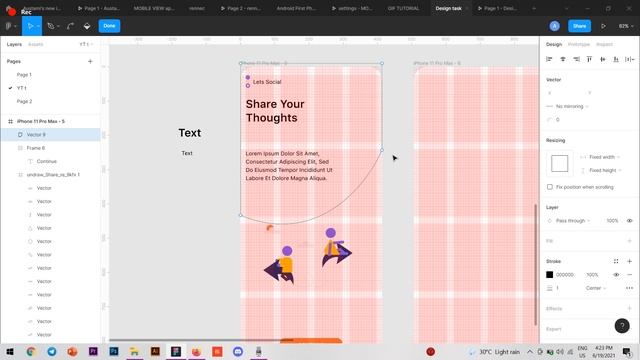Switch to the Design tab
The image size is (640, 360).
coord(554,44)
